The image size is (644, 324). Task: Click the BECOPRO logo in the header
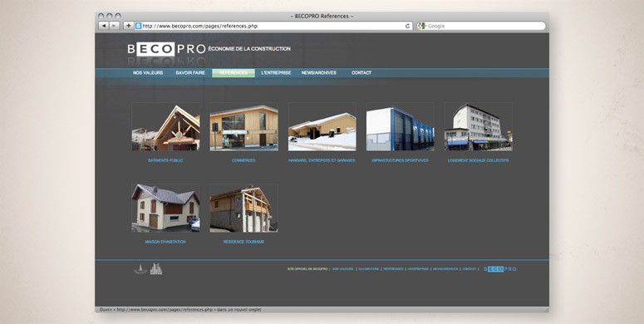coord(166,49)
